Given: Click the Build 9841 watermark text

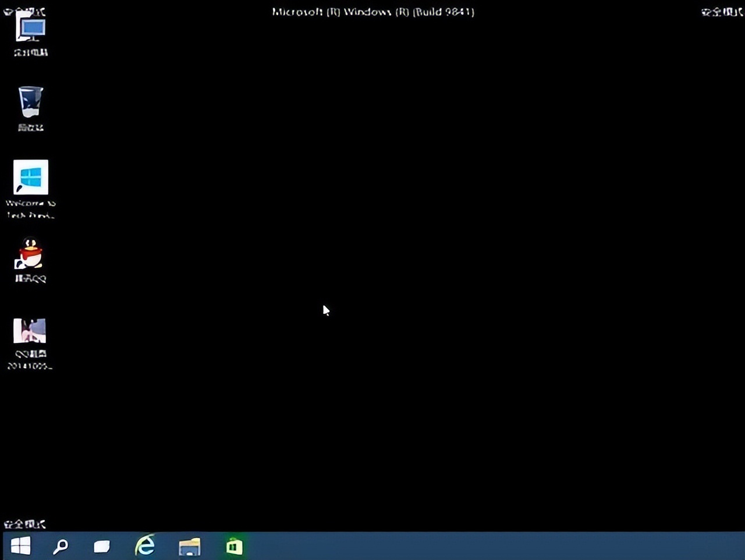Looking at the screenshot, I should [x=373, y=12].
